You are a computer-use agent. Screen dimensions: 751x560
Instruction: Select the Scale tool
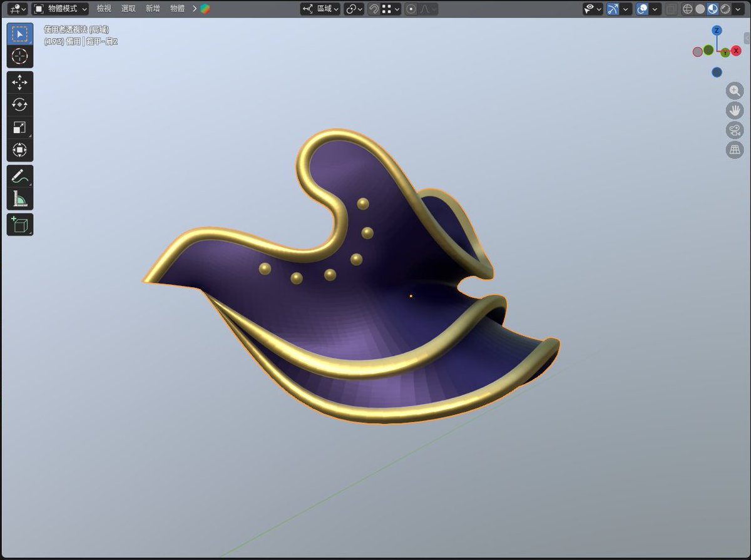coord(20,128)
